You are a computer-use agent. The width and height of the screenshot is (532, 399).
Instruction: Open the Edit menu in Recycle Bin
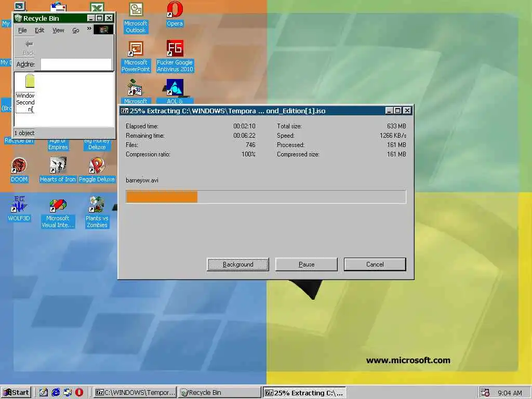tap(39, 30)
